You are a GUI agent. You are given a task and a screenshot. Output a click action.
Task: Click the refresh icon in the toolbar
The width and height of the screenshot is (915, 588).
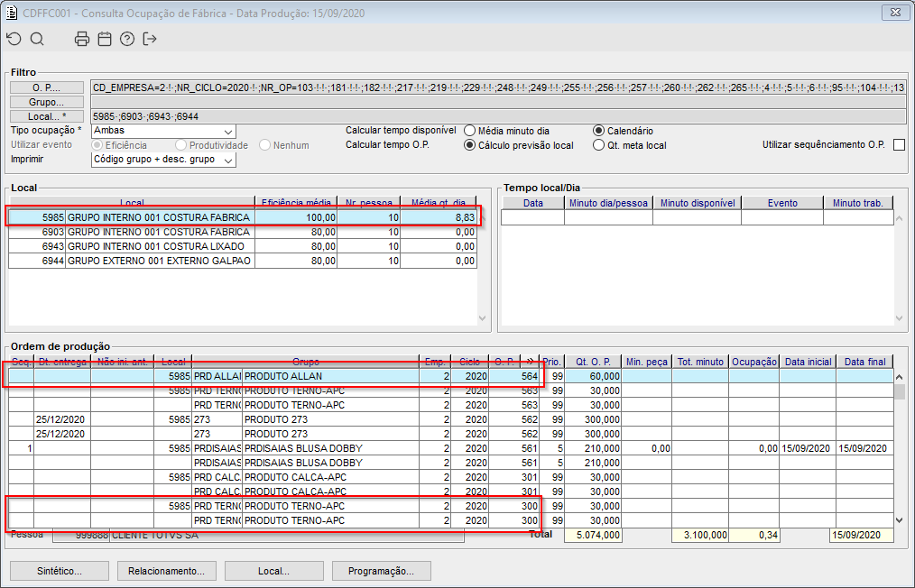point(14,39)
